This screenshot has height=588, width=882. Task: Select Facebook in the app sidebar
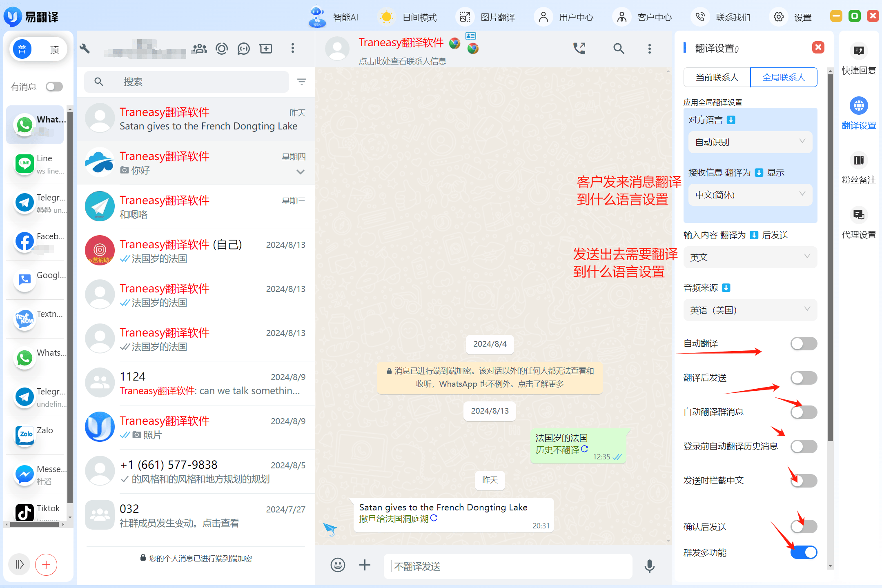[35, 242]
